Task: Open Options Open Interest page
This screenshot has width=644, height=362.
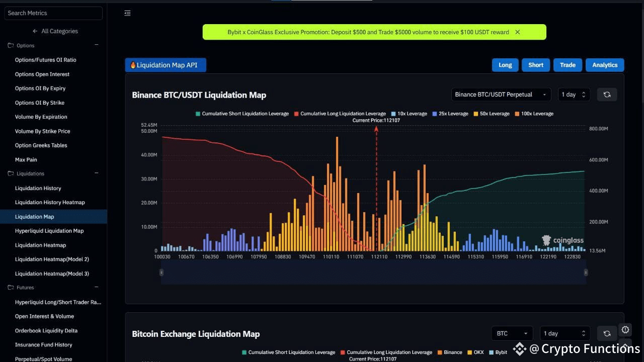Action: 42,74
